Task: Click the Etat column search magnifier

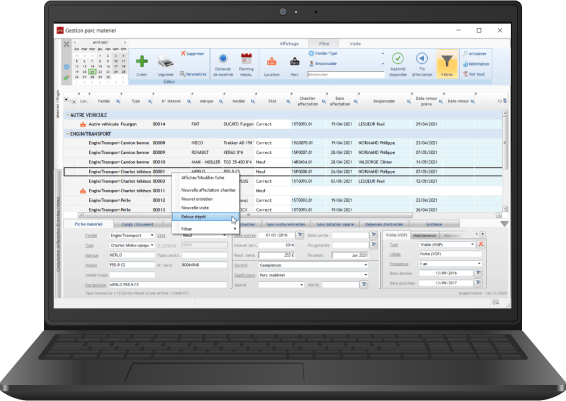Action: coord(288,101)
